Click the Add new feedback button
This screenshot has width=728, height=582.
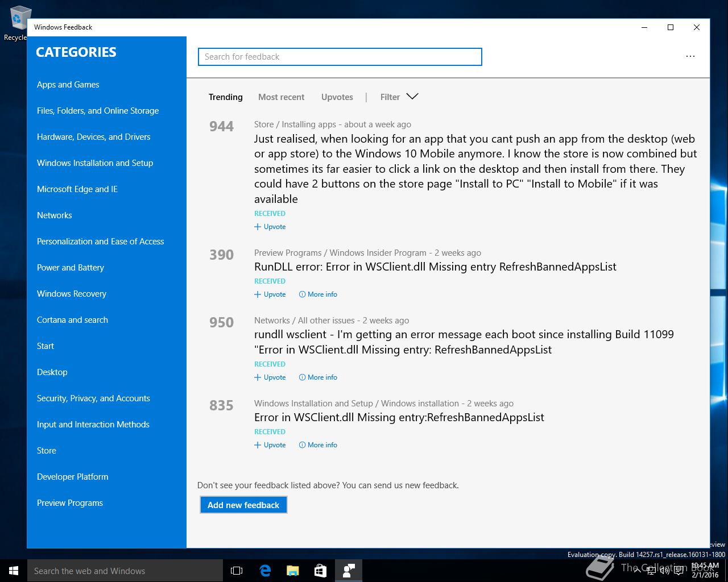point(243,505)
